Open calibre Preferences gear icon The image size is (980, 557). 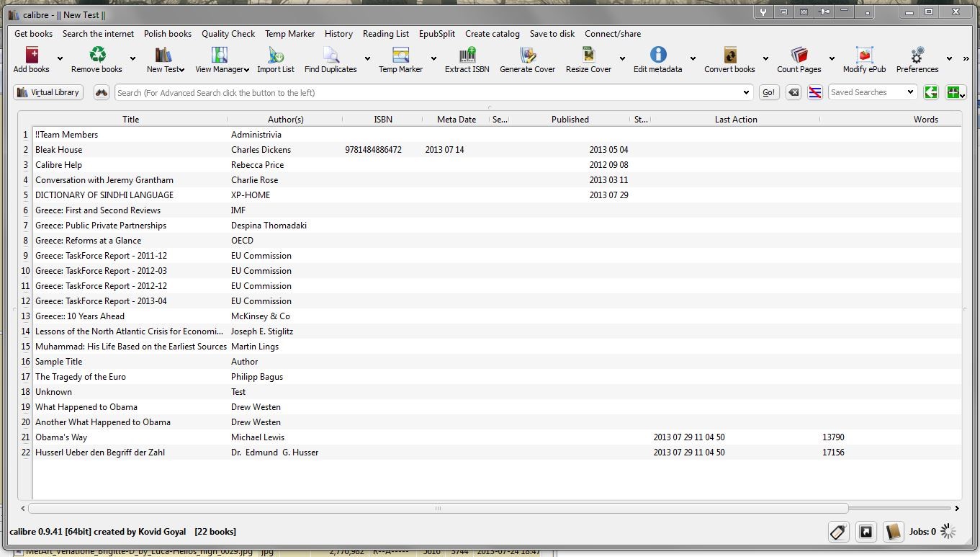click(917, 55)
